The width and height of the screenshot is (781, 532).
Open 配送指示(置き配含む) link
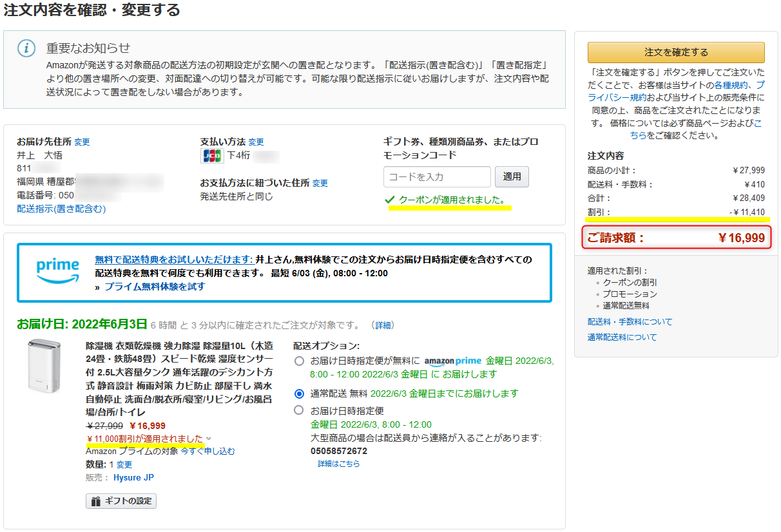(61, 209)
